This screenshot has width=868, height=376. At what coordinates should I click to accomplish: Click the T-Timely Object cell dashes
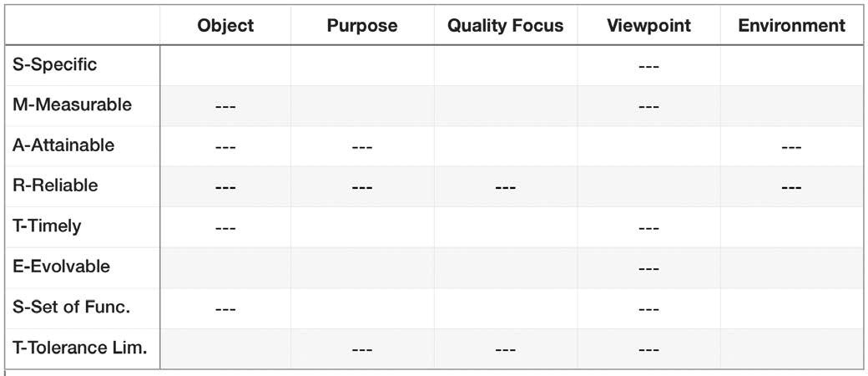[225, 228]
